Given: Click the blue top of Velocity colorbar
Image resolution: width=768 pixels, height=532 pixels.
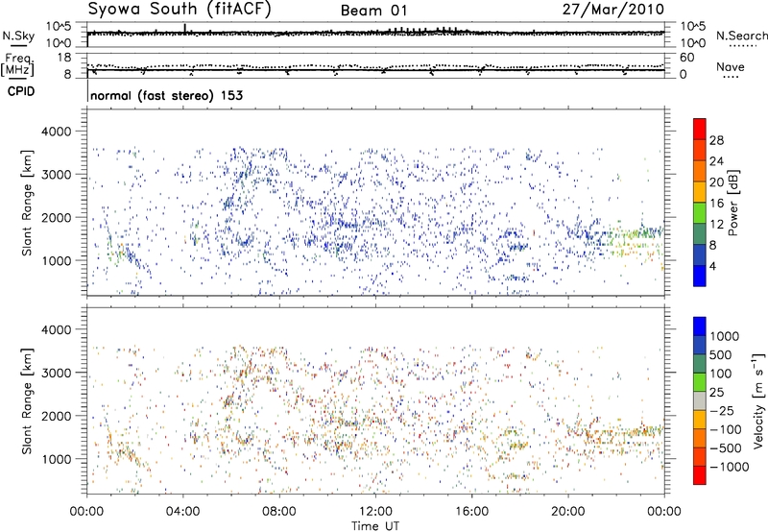Looking at the screenshot, I should [x=700, y=326].
